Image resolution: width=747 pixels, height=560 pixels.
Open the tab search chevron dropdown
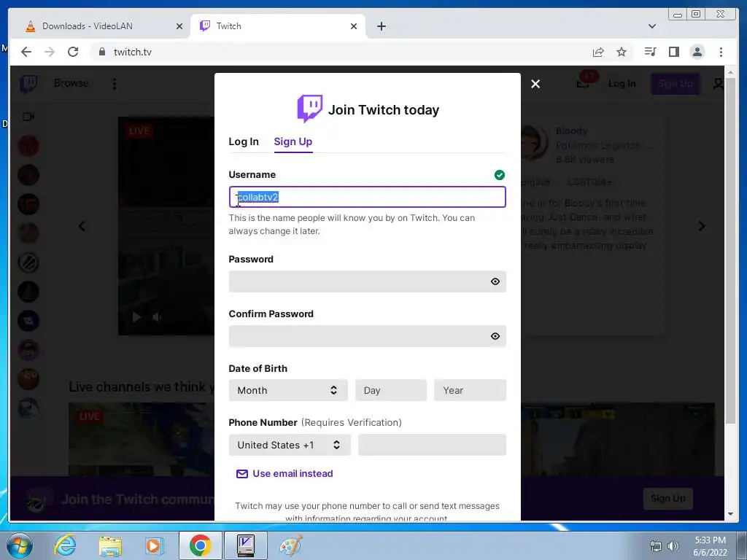click(652, 26)
